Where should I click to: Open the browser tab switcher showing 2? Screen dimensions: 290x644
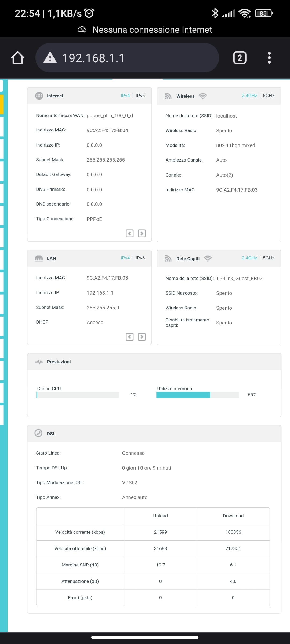point(240,58)
